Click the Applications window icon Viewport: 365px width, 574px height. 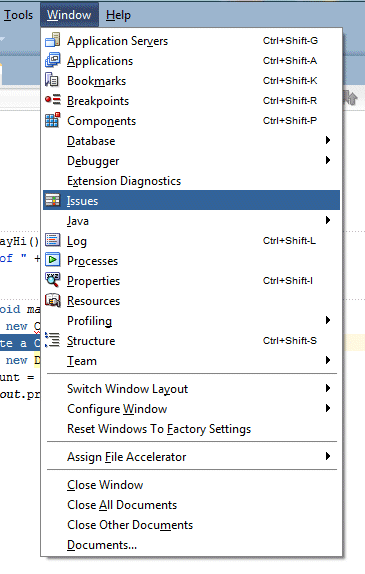53,60
